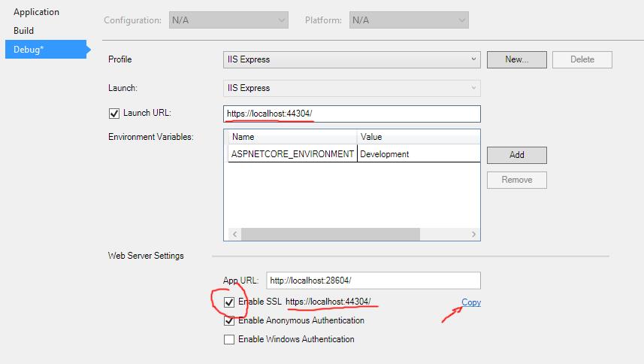Image resolution: width=644 pixels, height=364 pixels.
Task: Add a new environment variable
Action: [x=516, y=155]
